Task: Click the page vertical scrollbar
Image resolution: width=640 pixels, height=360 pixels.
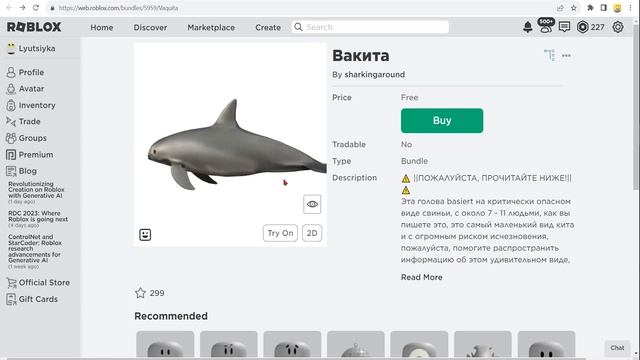Action: point(636,106)
